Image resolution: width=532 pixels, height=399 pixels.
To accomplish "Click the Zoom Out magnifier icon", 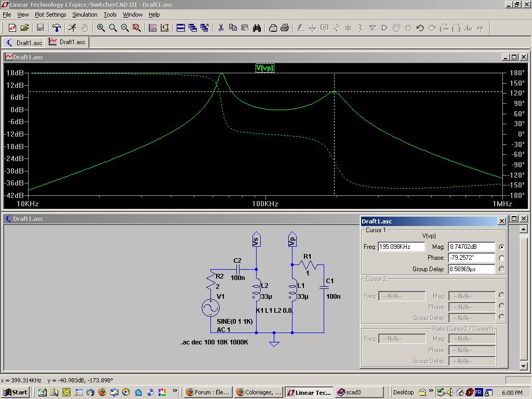I will [x=125, y=28].
